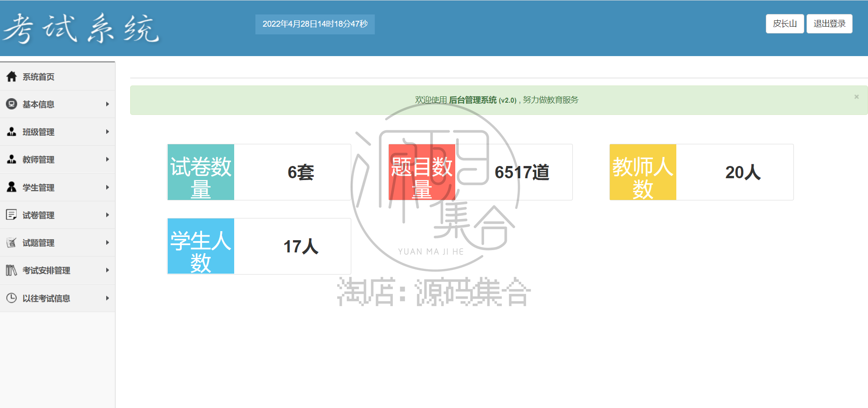Select the 班级管理 menu entry
The image size is (868, 408).
tap(57, 132)
